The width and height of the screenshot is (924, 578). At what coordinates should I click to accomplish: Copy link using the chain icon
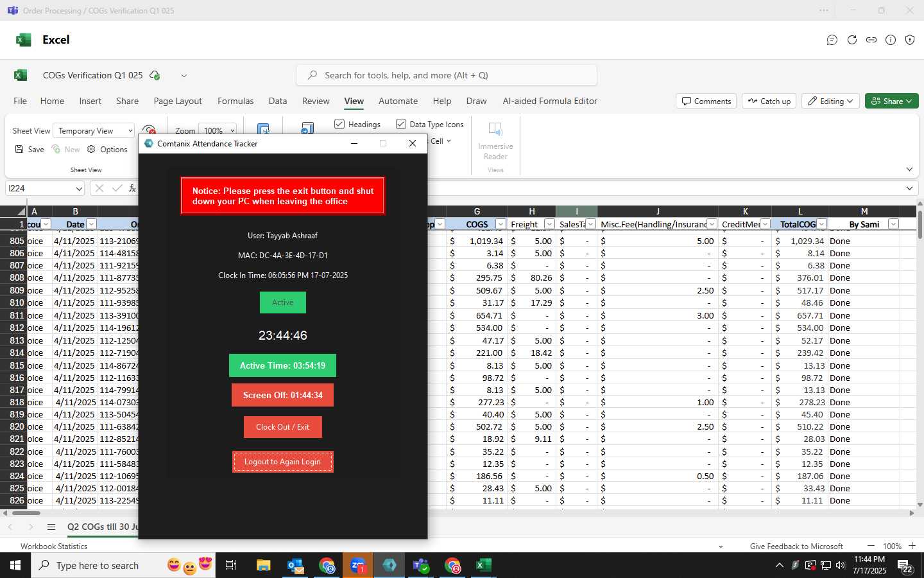[x=871, y=40]
